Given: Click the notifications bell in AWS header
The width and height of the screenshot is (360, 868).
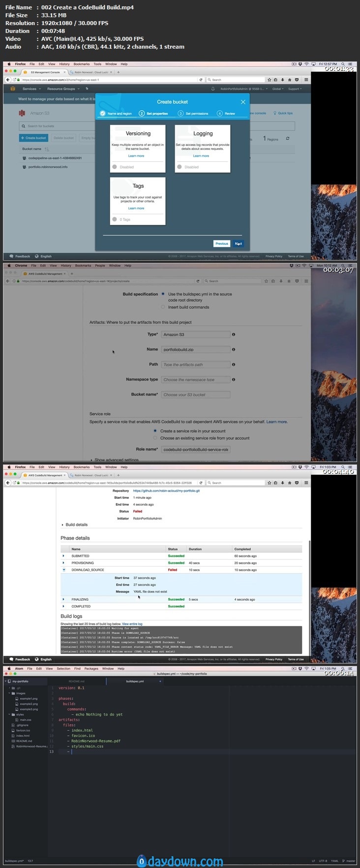Looking at the screenshot, I should pyautogui.click(x=213, y=89).
